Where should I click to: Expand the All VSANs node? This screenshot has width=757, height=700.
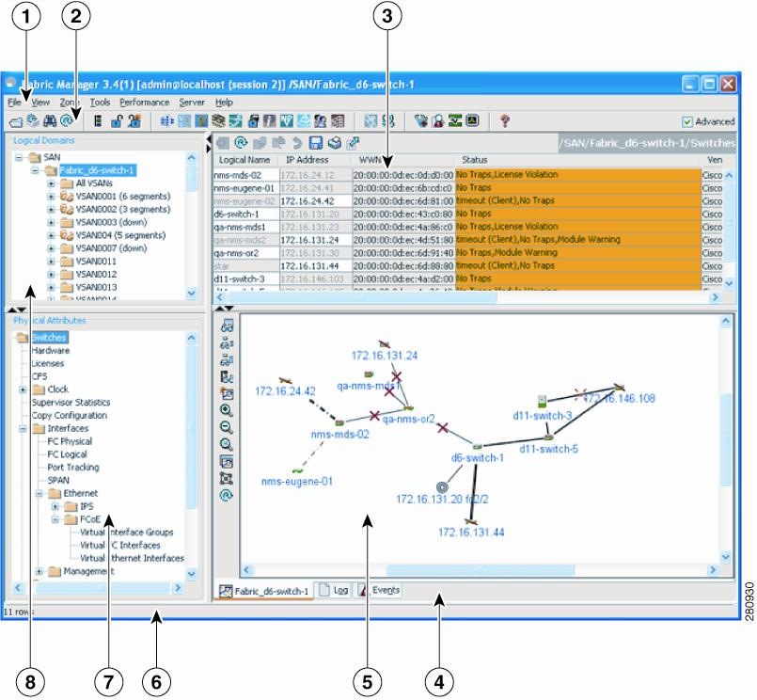51,183
